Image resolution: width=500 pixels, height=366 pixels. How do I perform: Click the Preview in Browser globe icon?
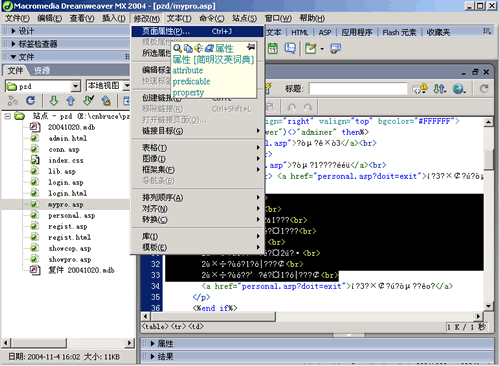pyautogui.click(x=459, y=89)
